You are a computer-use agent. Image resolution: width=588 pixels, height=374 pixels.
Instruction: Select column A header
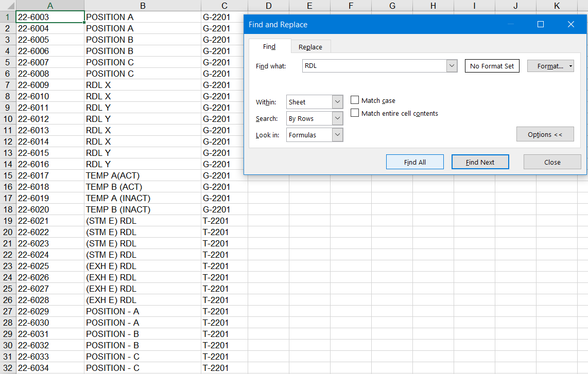(x=50, y=6)
